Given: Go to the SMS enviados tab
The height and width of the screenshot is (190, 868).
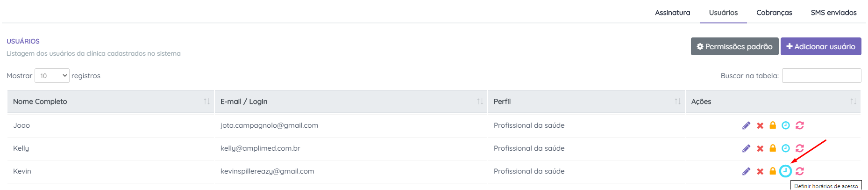Looking at the screenshot, I should pos(833,13).
